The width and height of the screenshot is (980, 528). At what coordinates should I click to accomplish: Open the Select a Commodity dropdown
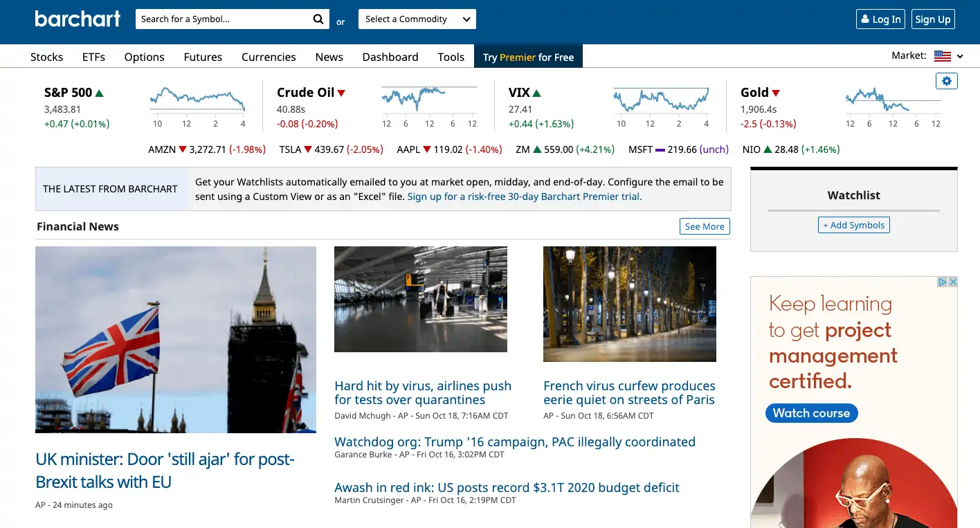tap(417, 19)
